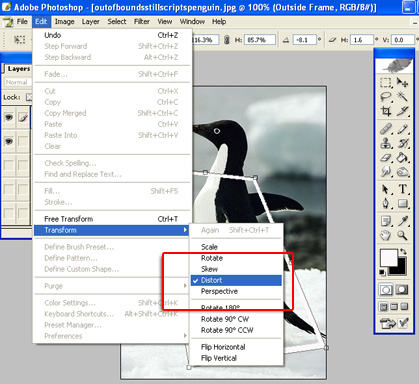Open the Select menu
The width and height of the screenshot is (419, 384).
tap(117, 22)
